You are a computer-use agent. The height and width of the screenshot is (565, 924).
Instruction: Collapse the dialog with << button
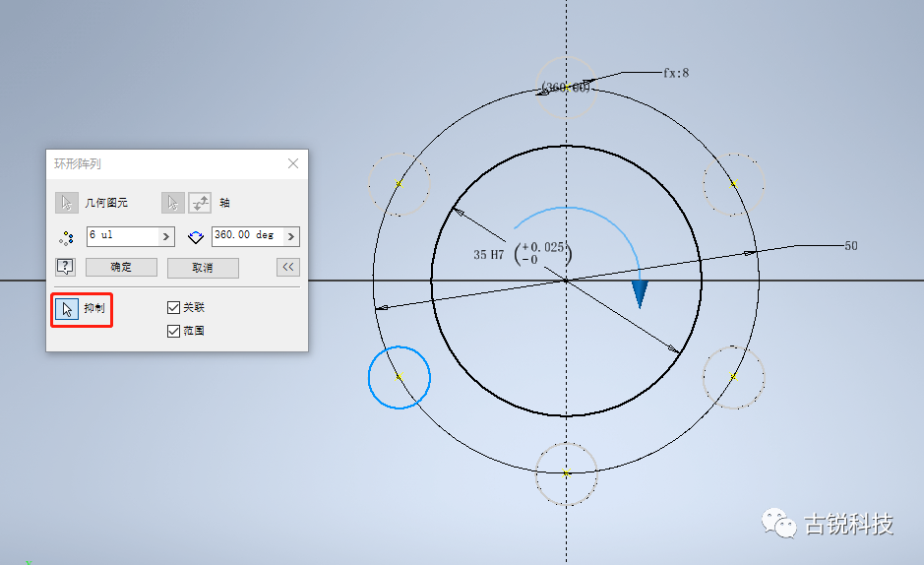coord(288,267)
